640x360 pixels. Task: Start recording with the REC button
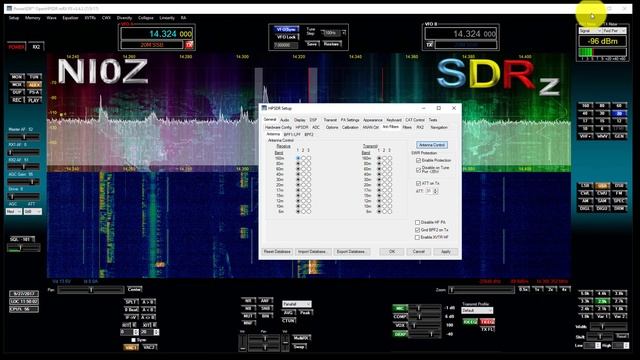[17, 100]
